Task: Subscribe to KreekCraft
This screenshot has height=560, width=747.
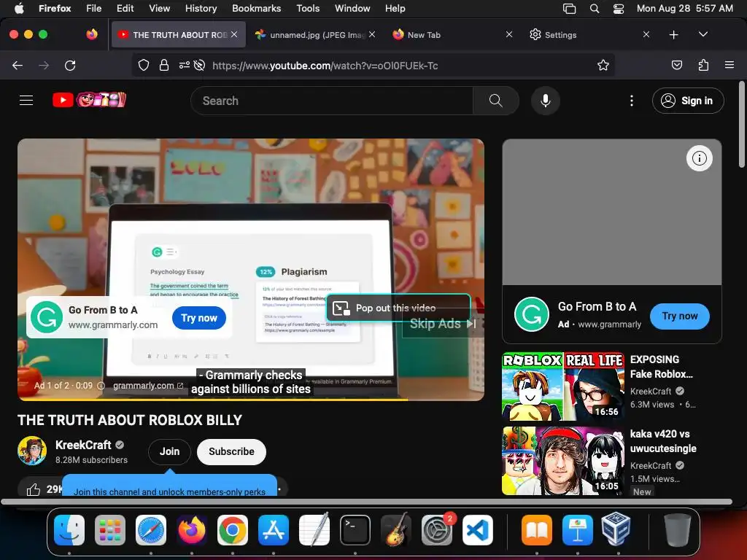Action: (231, 451)
